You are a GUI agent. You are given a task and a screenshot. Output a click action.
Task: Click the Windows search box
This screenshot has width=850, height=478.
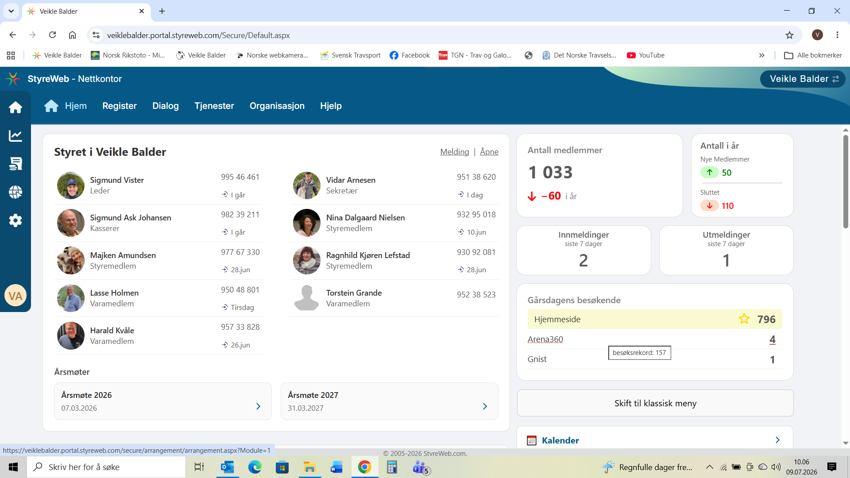[106, 467]
